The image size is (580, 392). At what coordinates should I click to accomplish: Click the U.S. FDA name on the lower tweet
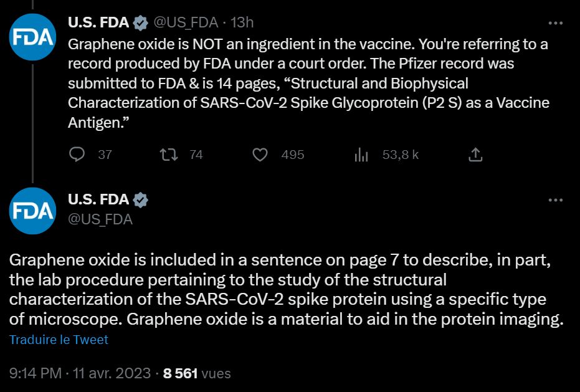coord(98,200)
